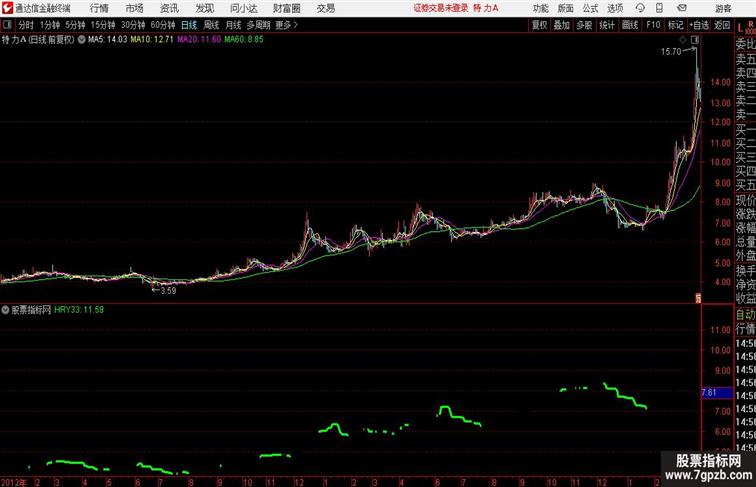Open the 公式 menu
Screen dimensions: 756x487
(x=590, y=8)
